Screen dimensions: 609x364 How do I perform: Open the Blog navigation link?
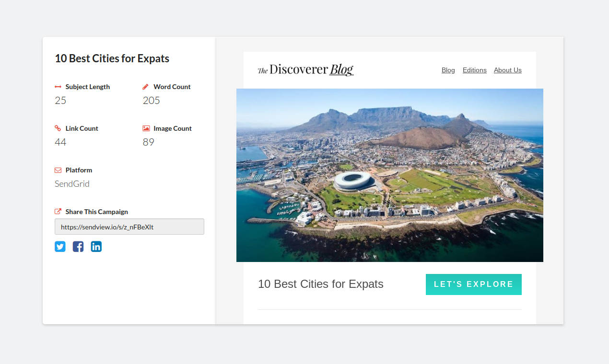448,70
